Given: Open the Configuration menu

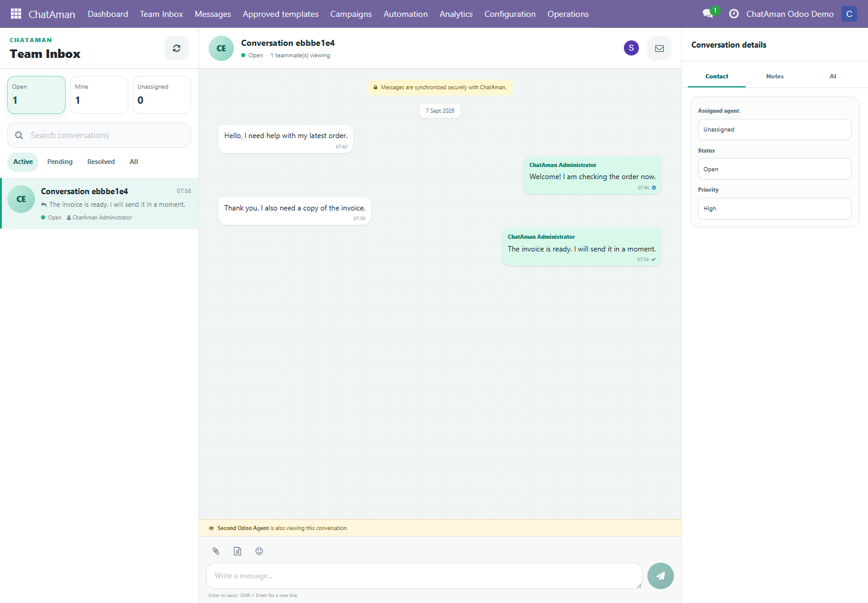Looking at the screenshot, I should (510, 14).
